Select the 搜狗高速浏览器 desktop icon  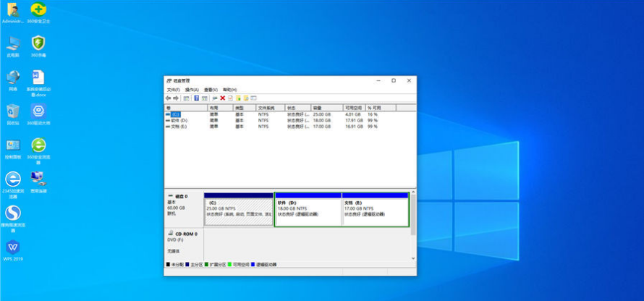pyautogui.click(x=13, y=213)
